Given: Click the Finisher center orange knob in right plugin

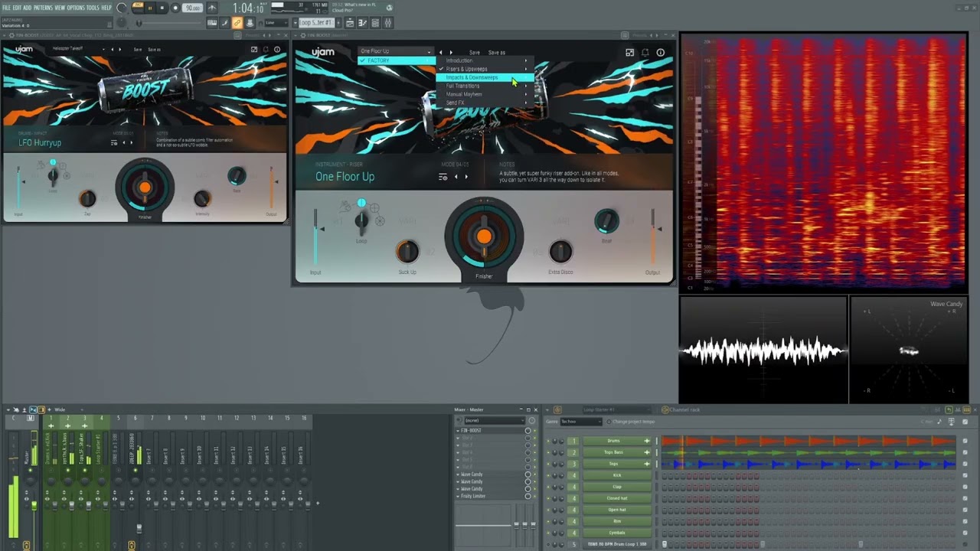Looking at the screenshot, I should coord(484,237).
